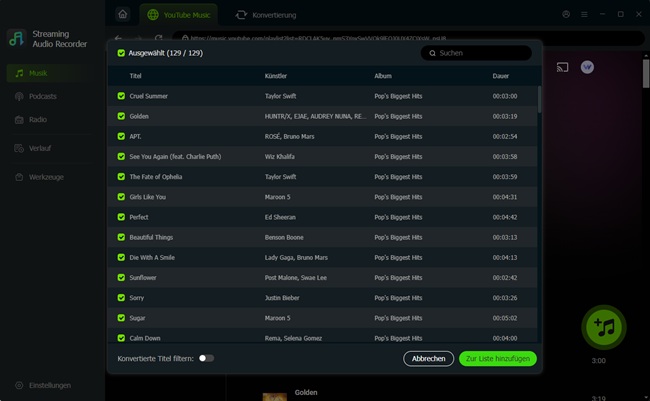
Task: Click artist Wiz Khalifa
Action: point(280,156)
